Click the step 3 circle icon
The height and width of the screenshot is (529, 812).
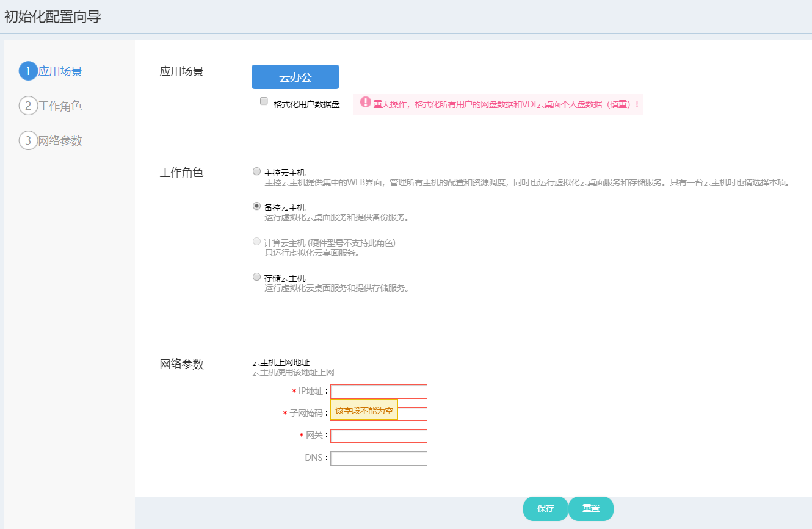coord(28,140)
